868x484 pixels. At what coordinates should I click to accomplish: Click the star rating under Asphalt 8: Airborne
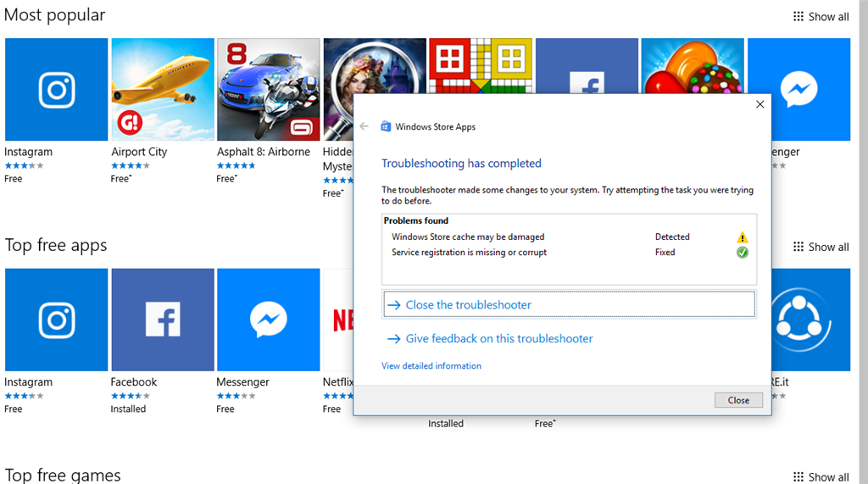point(236,165)
